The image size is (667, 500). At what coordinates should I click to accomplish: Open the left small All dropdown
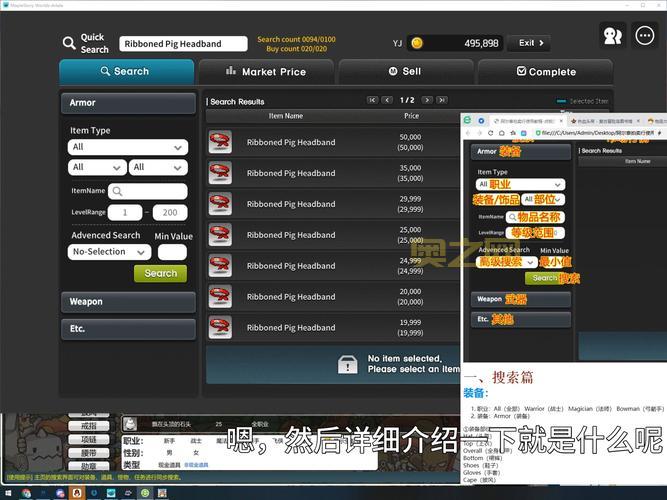click(97, 167)
